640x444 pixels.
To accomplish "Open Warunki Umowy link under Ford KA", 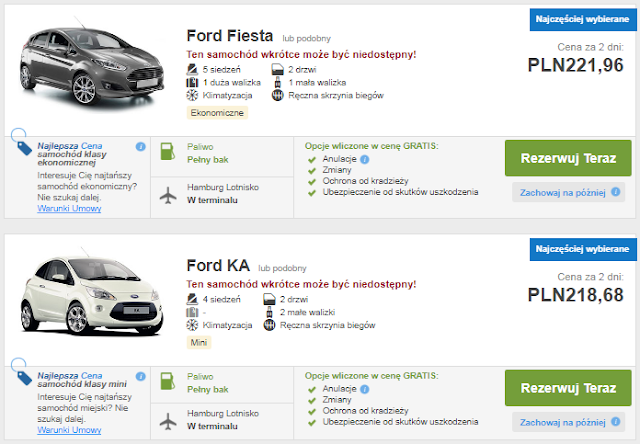I will click(69, 429).
